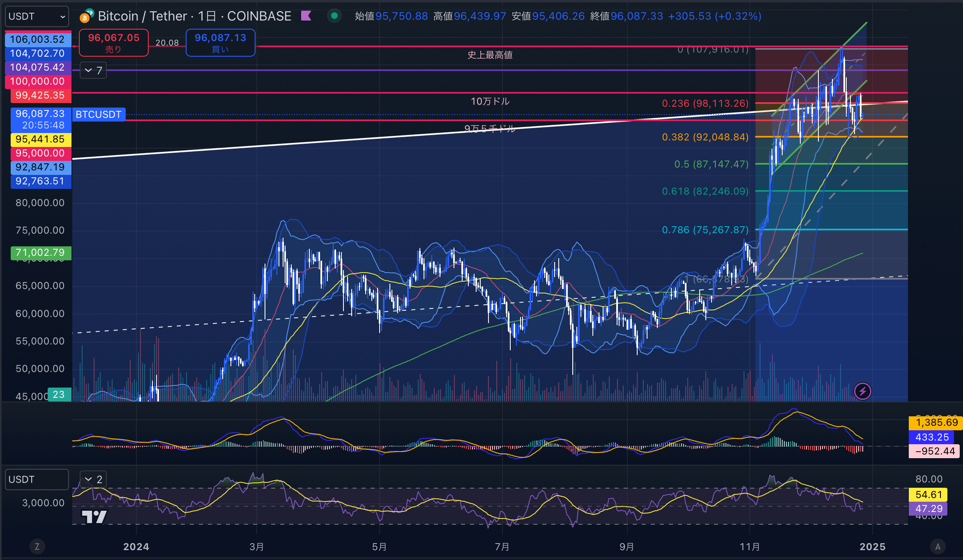Image resolution: width=963 pixels, height=560 pixels.
Task: Click the 106,003.52 price axis label
Action: (x=38, y=39)
